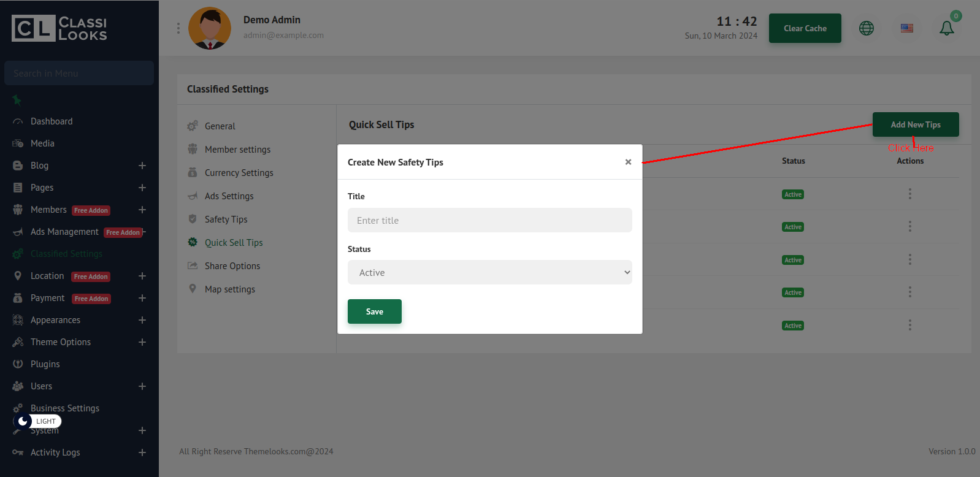Expand the Appearances sidebar submenu

(142, 320)
